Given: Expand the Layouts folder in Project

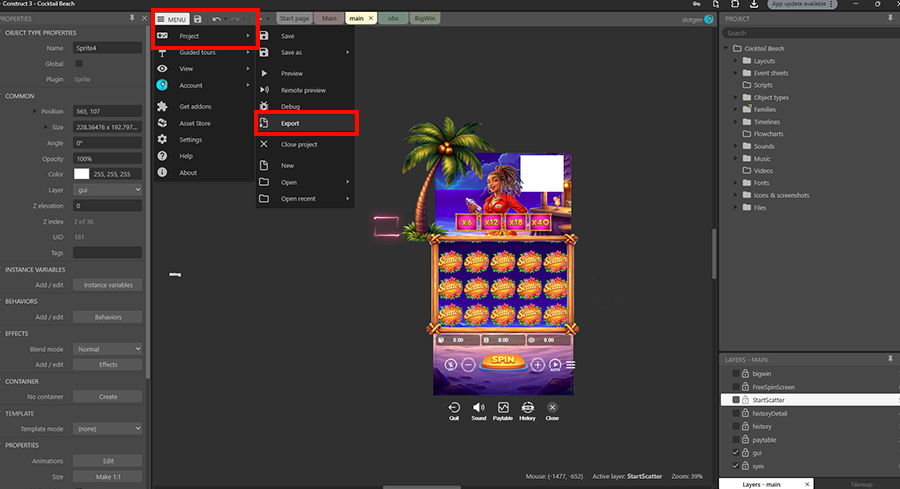Looking at the screenshot, I should tap(735, 61).
